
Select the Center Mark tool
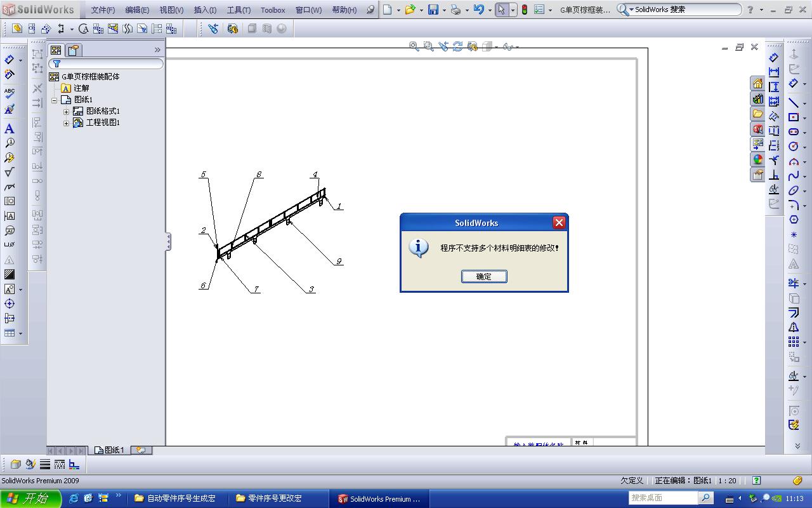coord(10,304)
